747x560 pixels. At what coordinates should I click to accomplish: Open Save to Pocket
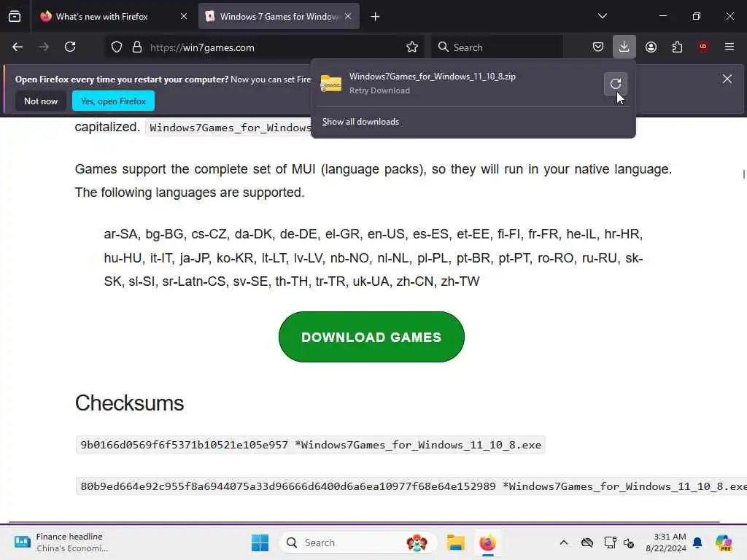tap(598, 47)
